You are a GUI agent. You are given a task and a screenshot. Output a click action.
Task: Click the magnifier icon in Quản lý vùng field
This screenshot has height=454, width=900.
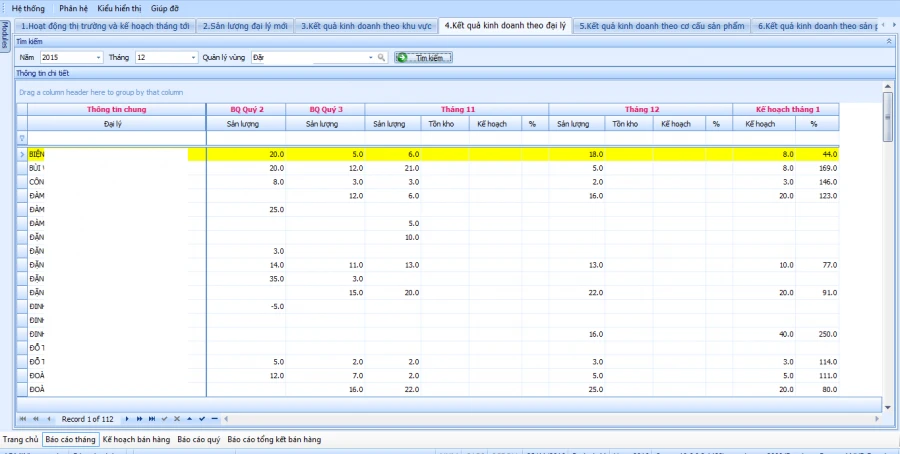[381, 57]
